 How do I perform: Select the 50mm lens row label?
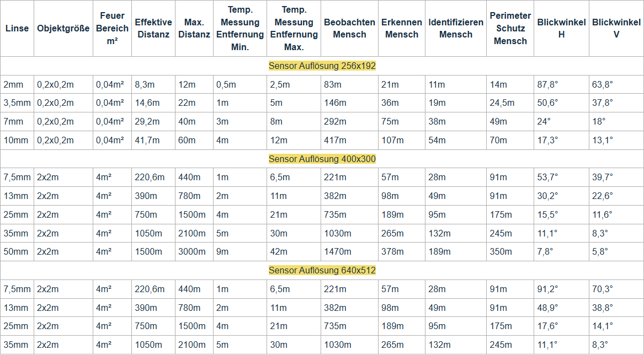point(16,252)
